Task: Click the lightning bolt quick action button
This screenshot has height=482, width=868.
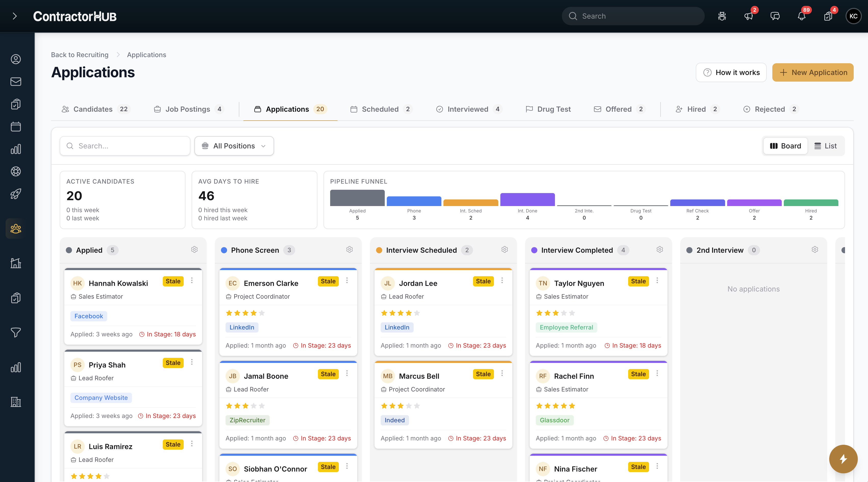Action: click(x=843, y=459)
